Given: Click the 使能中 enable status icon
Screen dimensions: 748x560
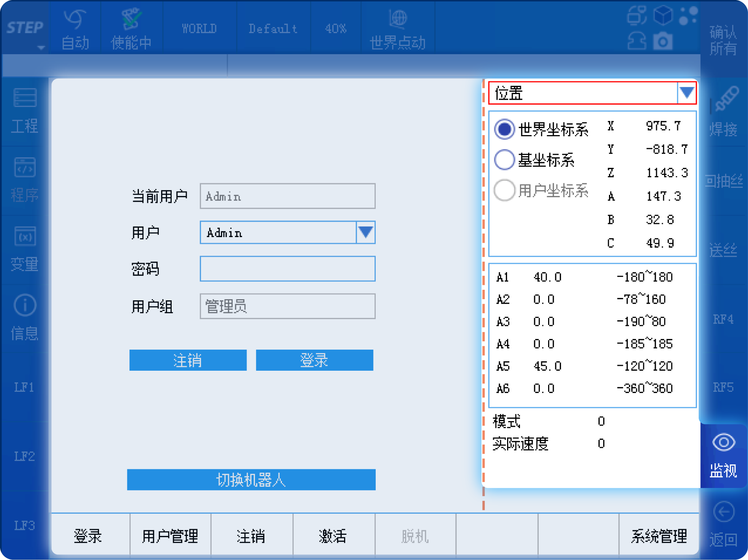Looking at the screenshot, I should tap(131, 19).
